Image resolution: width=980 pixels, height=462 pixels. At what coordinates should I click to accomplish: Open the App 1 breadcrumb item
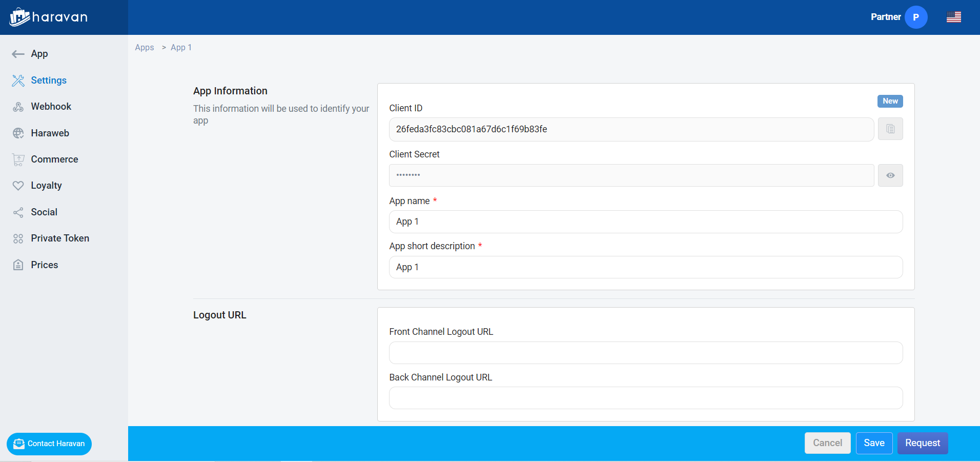coord(181,47)
